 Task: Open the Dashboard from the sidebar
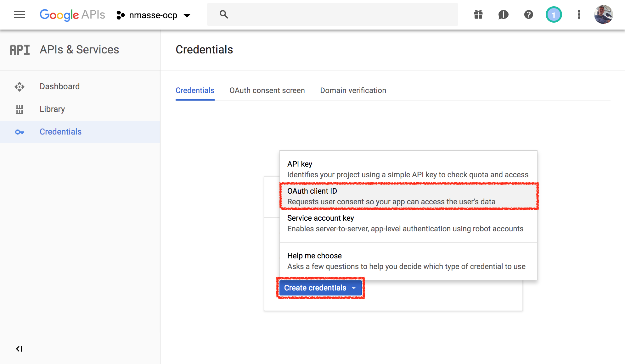[59, 86]
